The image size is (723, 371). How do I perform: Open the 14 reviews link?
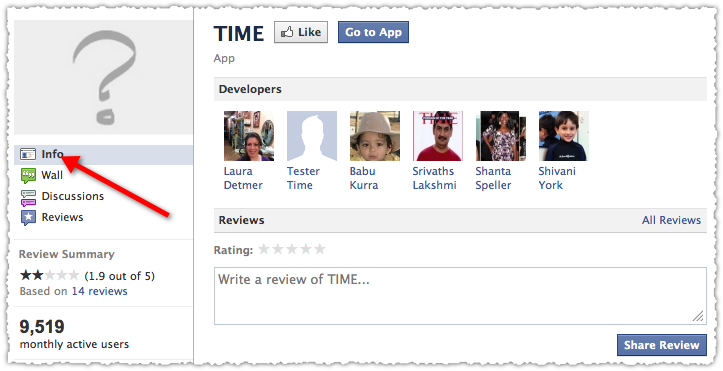tap(100, 291)
